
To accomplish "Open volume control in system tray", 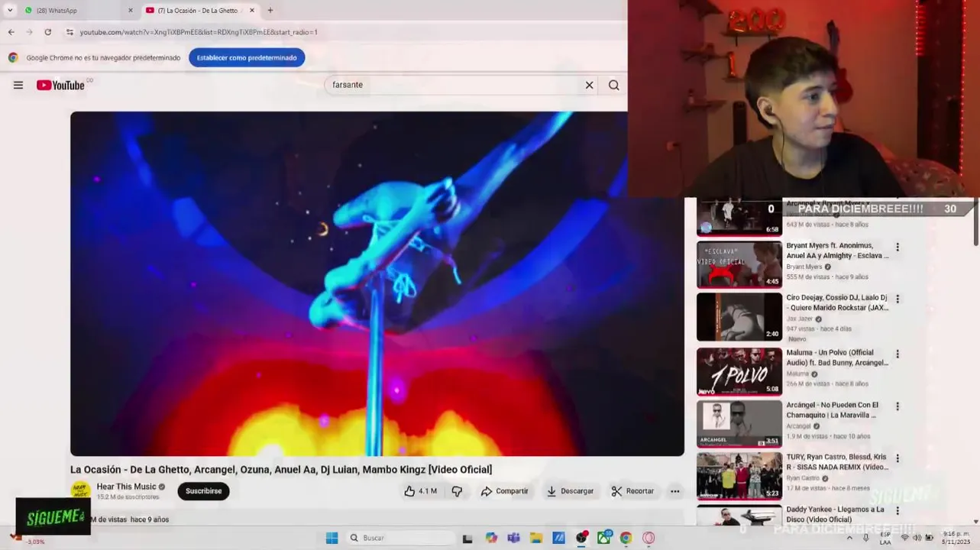I will click(x=917, y=538).
